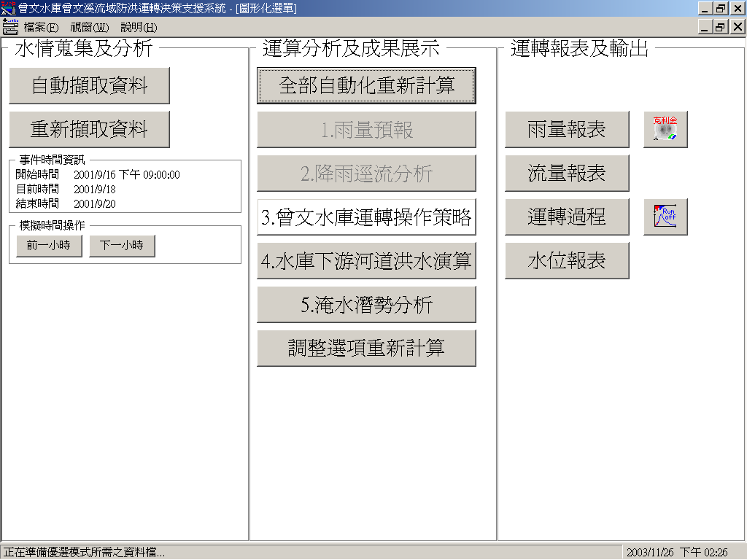Click the Run off chart icon button

665,217
